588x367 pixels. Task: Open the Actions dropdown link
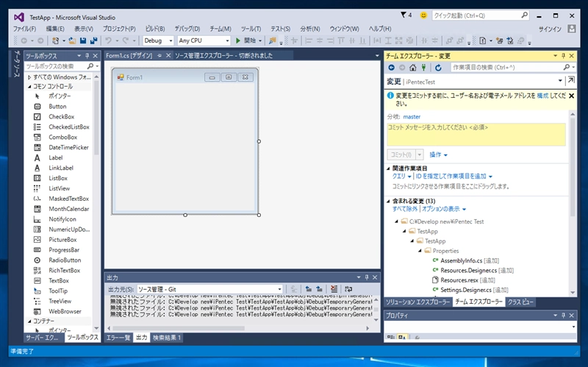point(438,154)
